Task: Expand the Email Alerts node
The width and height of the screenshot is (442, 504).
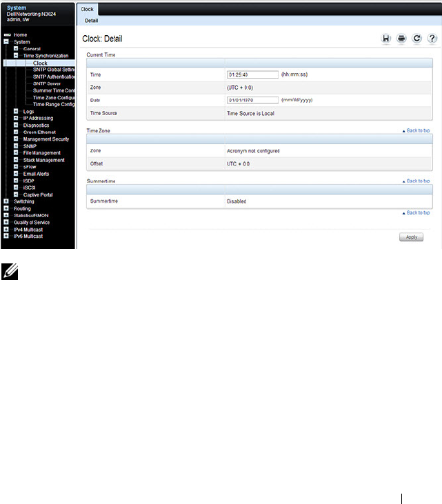Action: pyautogui.click(x=16, y=174)
